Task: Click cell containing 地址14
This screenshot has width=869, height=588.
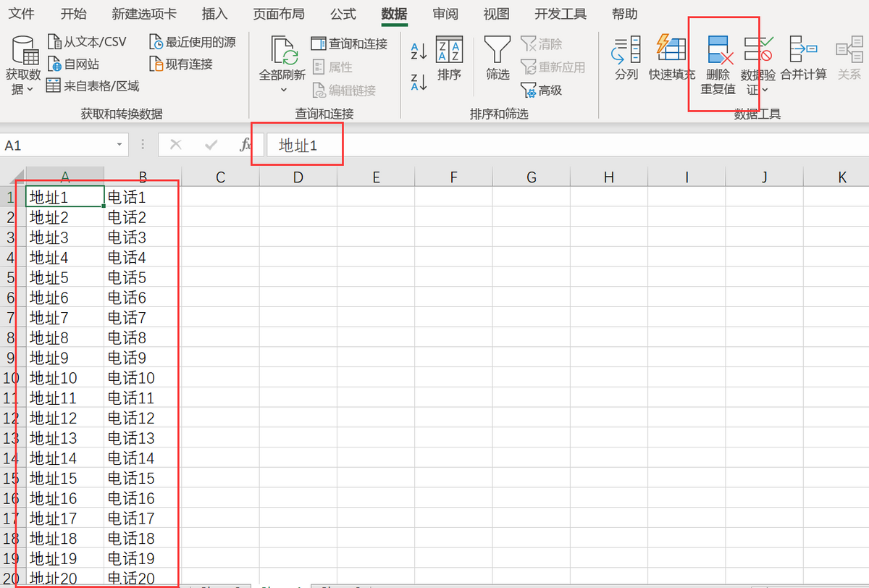Action: click(65, 458)
